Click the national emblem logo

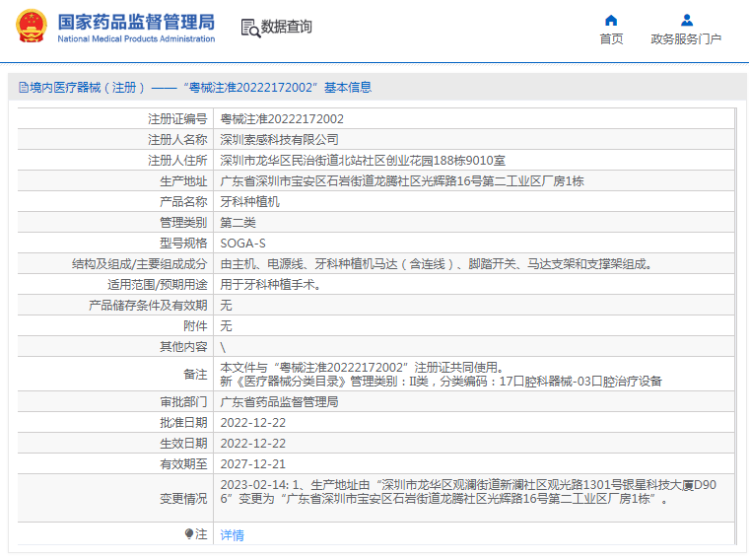point(32,27)
